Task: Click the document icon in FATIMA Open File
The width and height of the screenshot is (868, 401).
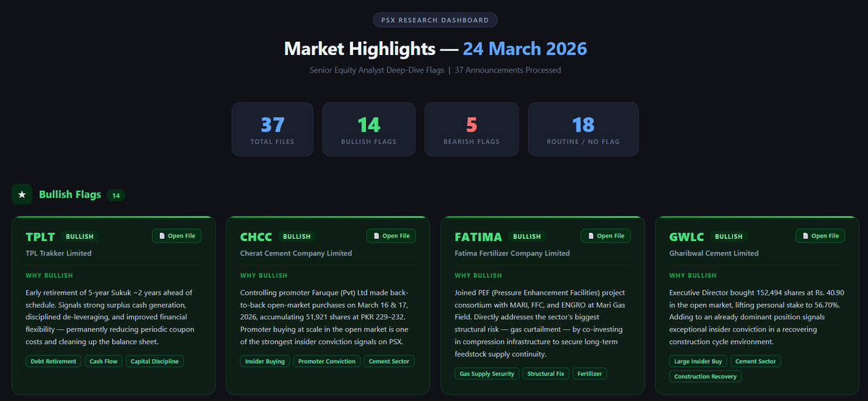Action: (590, 236)
